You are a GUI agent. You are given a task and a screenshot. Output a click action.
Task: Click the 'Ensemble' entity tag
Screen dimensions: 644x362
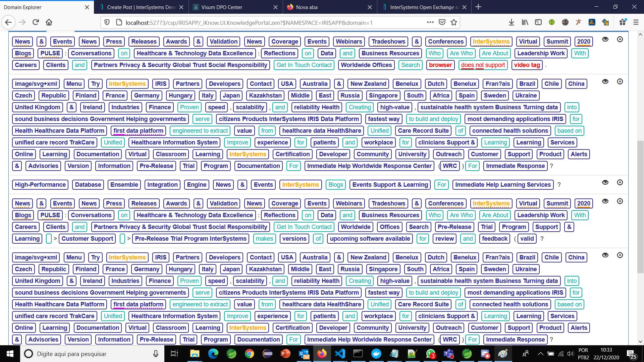(x=124, y=185)
